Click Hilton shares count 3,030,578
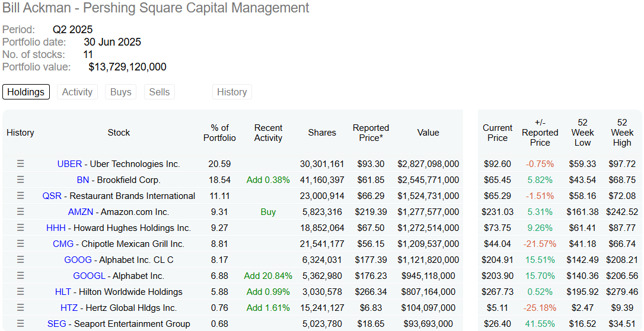Image resolution: width=644 pixels, height=331 pixels. coord(322,292)
